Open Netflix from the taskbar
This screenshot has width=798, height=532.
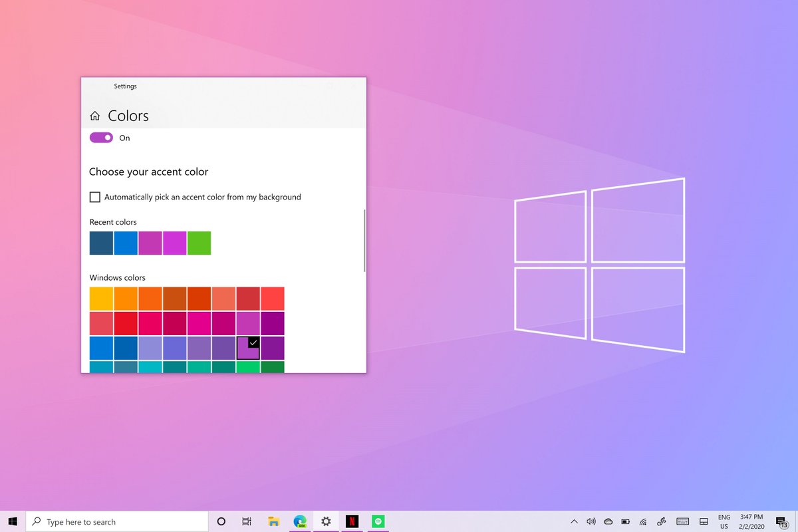pos(352,521)
